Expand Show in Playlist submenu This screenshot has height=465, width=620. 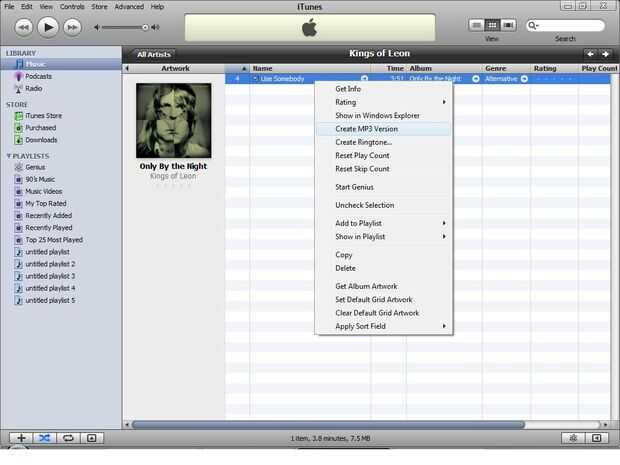point(384,237)
